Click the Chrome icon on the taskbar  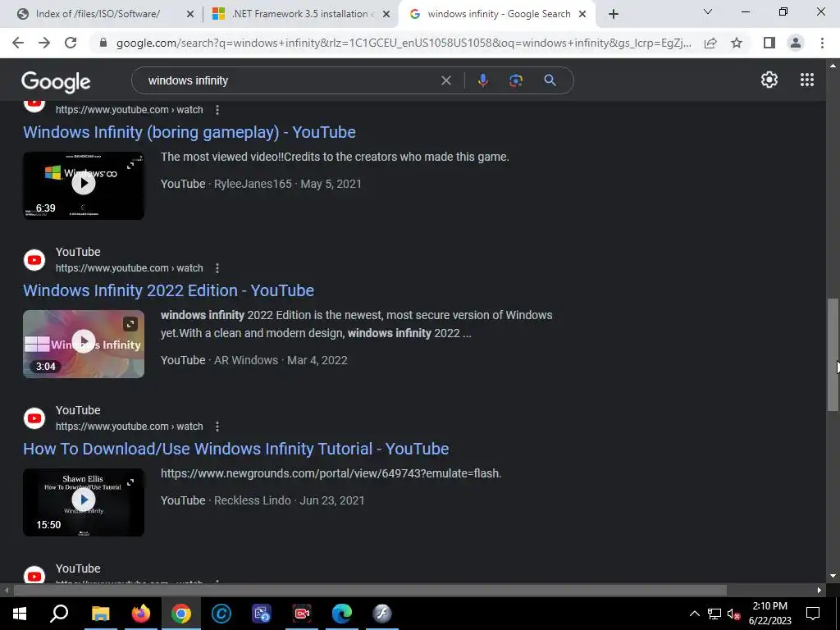181,614
